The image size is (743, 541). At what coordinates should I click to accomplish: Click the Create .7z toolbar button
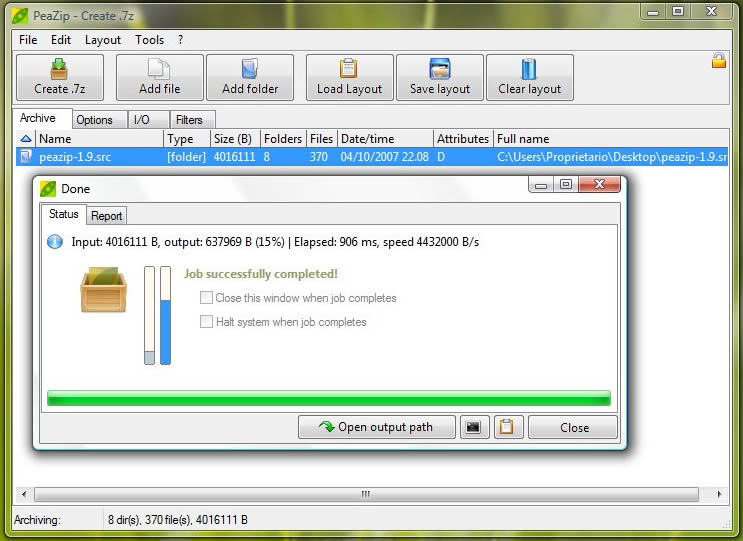pos(60,77)
